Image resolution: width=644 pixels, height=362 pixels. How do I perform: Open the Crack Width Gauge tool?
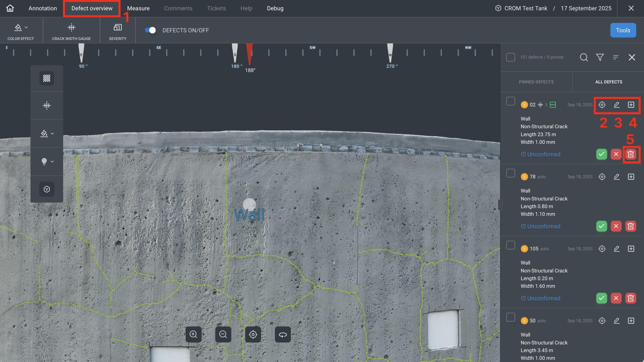(71, 31)
